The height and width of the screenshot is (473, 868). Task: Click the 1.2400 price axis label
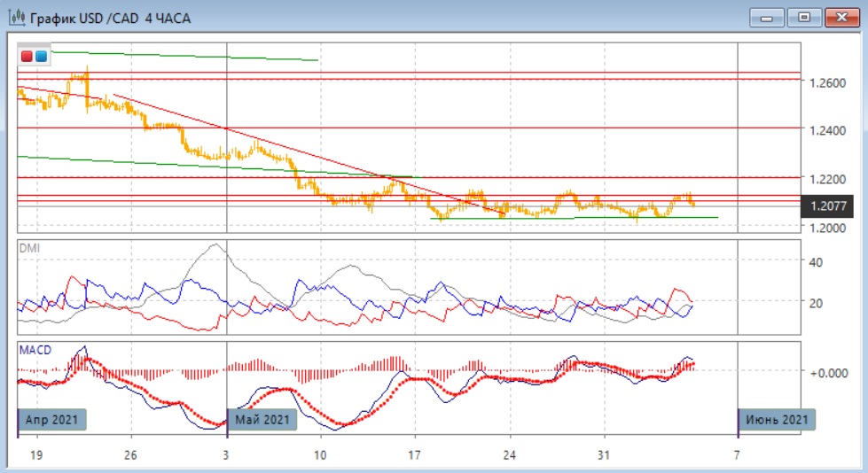[x=828, y=131]
